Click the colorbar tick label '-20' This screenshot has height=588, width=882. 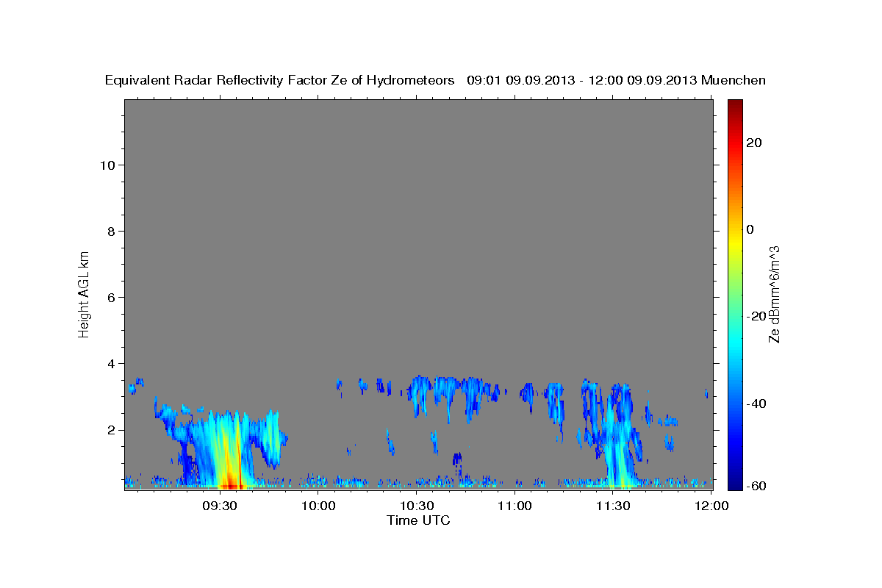pos(755,316)
